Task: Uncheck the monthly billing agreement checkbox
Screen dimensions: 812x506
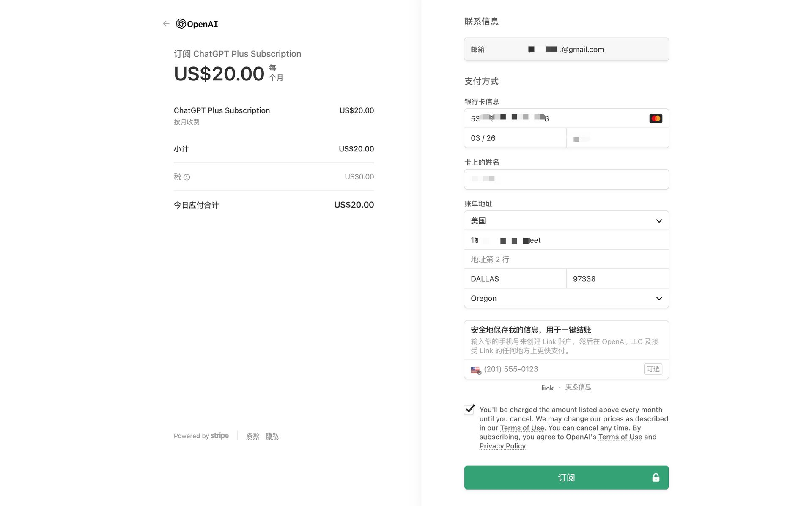Action: pos(469,409)
